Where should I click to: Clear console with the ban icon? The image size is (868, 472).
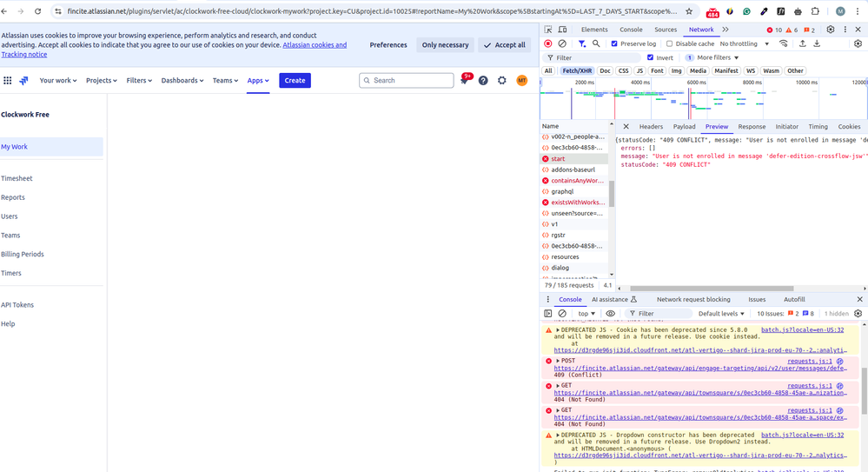[562, 314]
